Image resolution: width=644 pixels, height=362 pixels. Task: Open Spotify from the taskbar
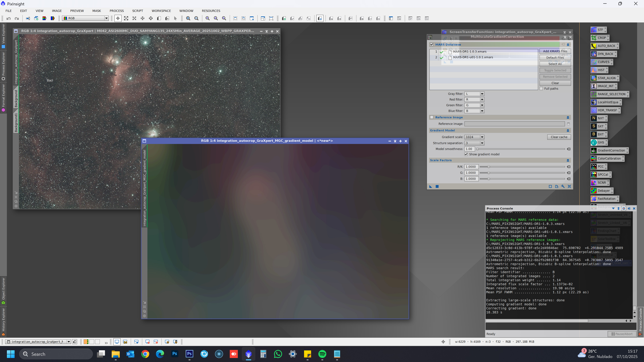pos(322,354)
